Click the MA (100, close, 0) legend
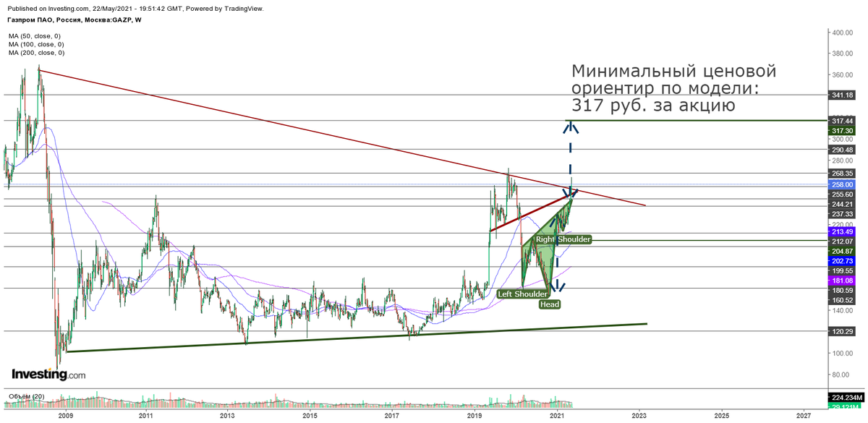 click(37, 44)
